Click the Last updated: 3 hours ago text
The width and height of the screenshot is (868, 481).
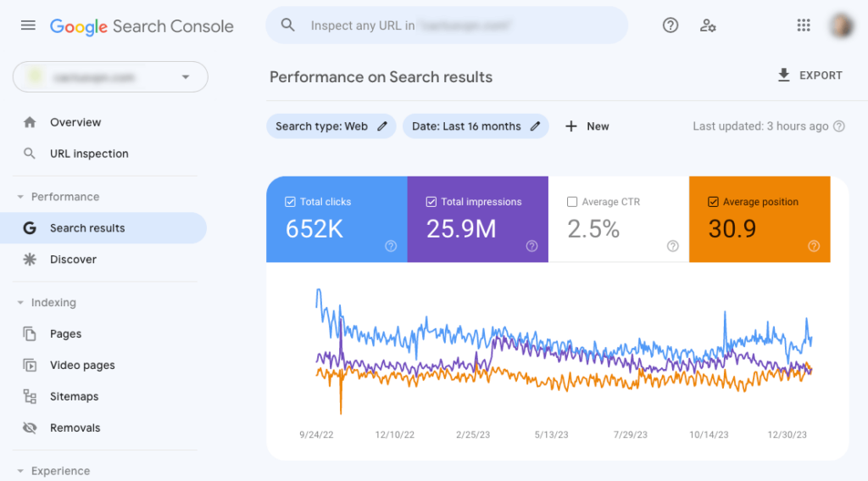760,126
